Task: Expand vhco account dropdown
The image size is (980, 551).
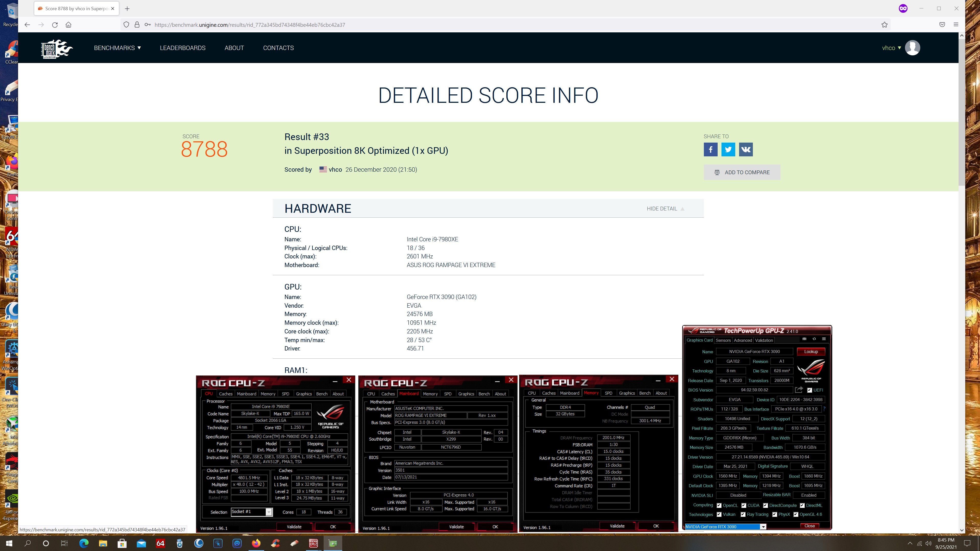Action: [891, 48]
